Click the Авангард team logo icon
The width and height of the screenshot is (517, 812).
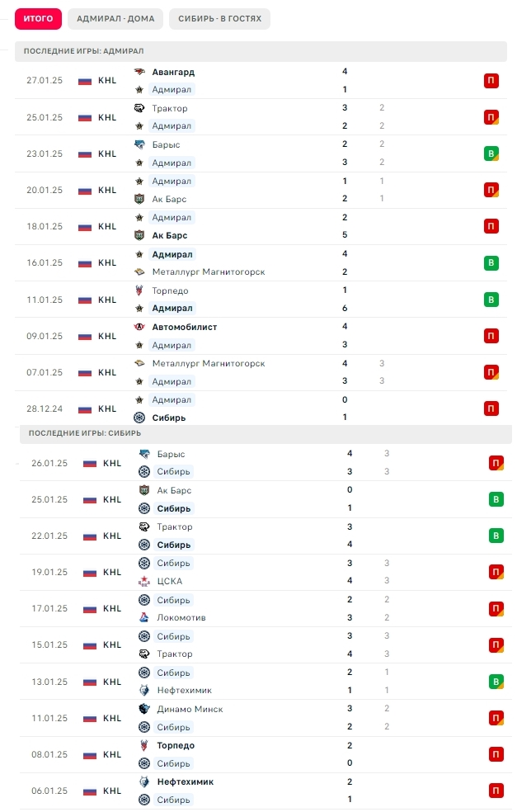click(x=139, y=72)
